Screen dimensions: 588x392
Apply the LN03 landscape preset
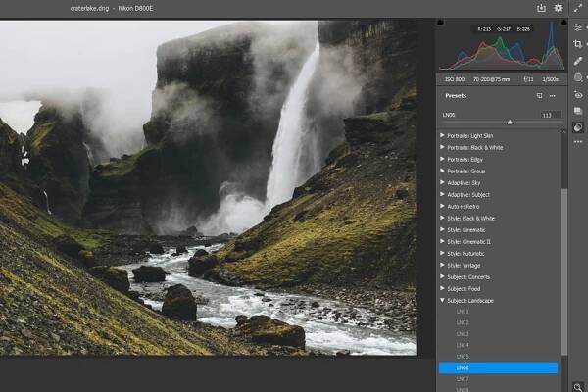[463, 333]
